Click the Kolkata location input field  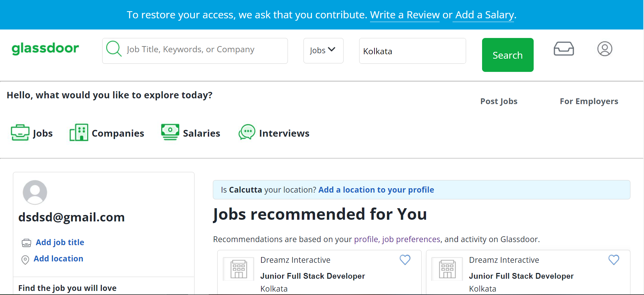click(x=412, y=51)
